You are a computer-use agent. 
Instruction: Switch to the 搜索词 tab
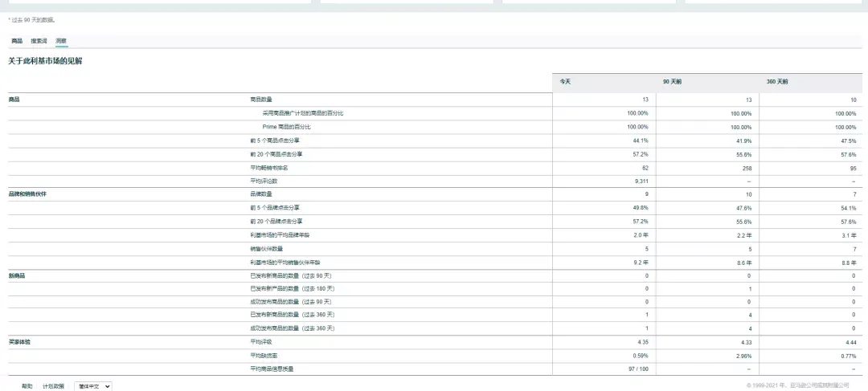click(39, 41)
